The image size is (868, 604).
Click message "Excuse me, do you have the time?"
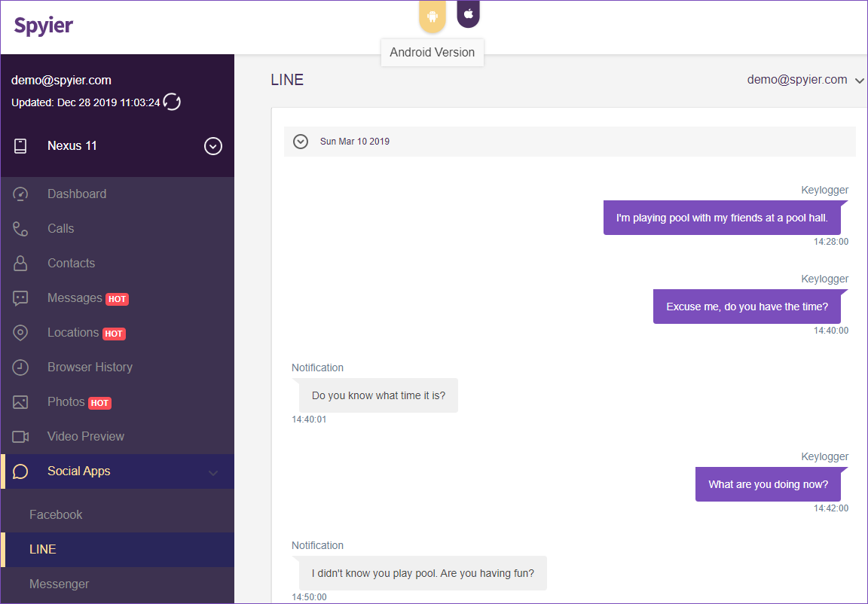tap(747, 307)
